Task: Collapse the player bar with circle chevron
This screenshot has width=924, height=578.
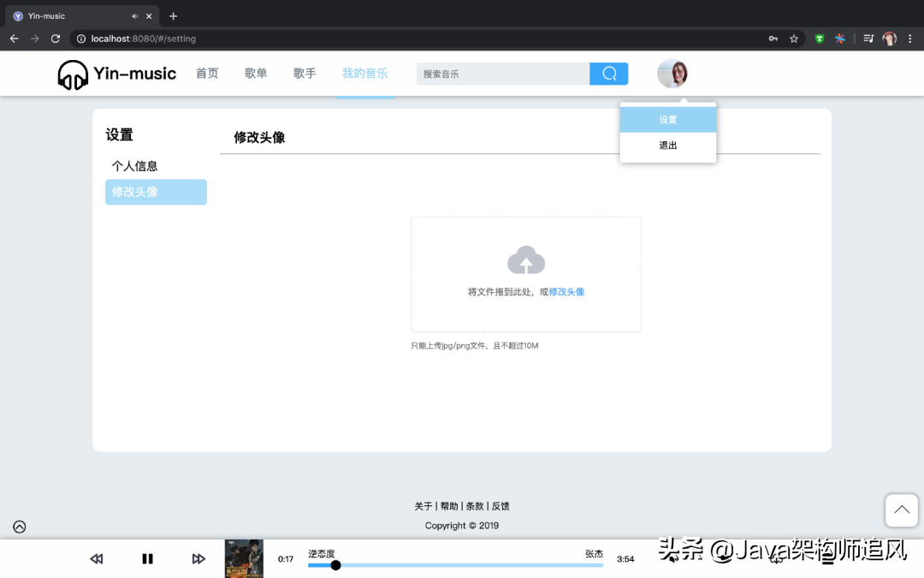Action: tap(20, 527)
